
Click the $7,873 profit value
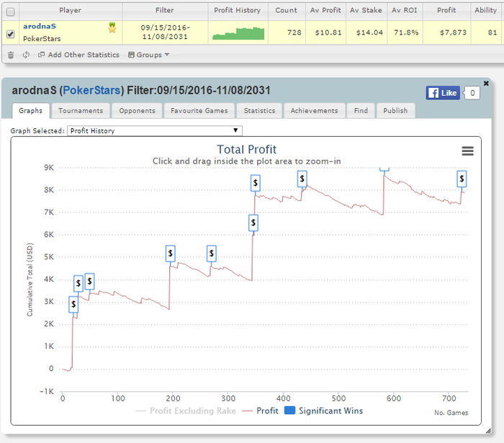(x=453, y=32)
